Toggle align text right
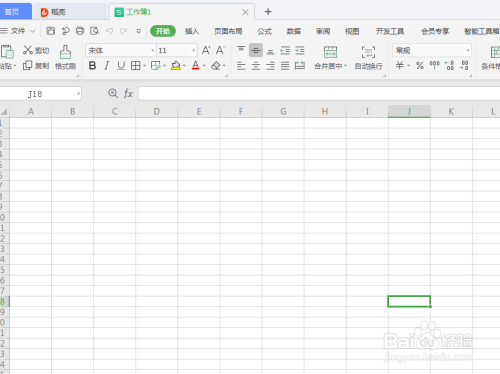500x374 pixels. click(270, 66)
